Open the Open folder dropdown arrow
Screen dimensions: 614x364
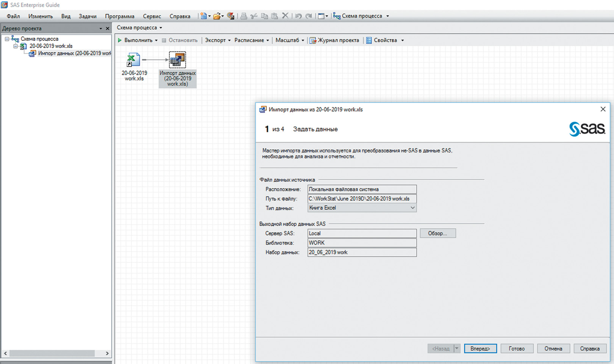pos(222,16)
